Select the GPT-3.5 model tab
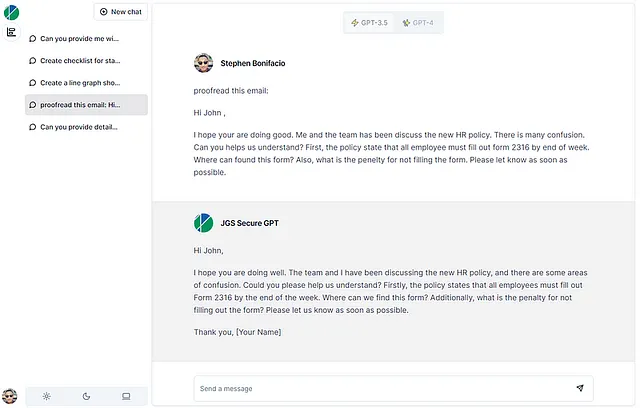This screenshot has width=640, height=408. [369, 23]
